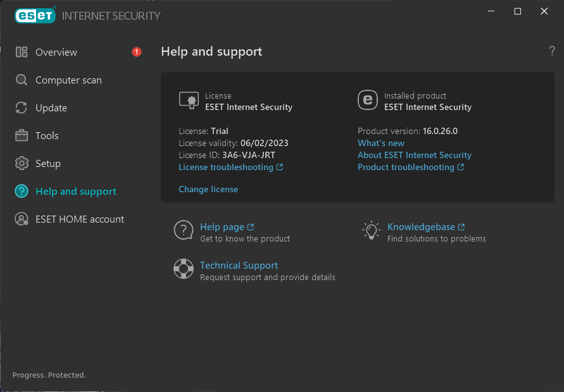
Task: Open the License troubleshooting link
Action: (226, 167)
